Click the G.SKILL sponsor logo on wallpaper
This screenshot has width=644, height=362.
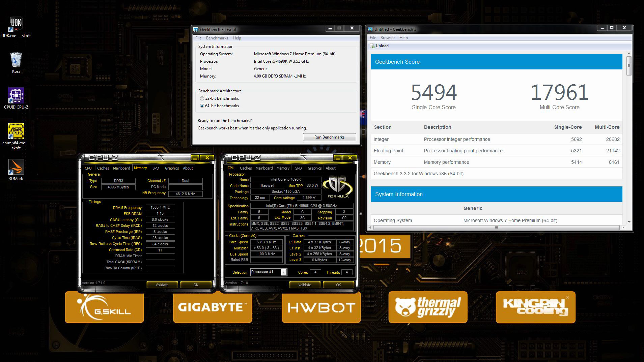[x=104, y=307]
